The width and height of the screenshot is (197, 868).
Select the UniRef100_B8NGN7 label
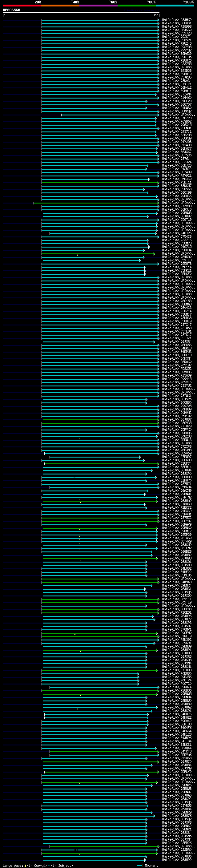coord(177,186)
